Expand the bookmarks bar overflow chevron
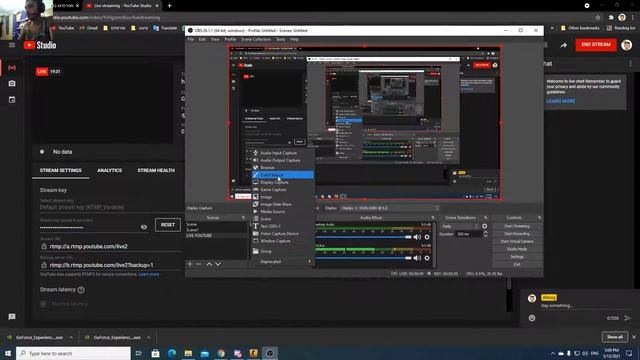This screenshot has width=640, height=360. click(x=552, y=28)
